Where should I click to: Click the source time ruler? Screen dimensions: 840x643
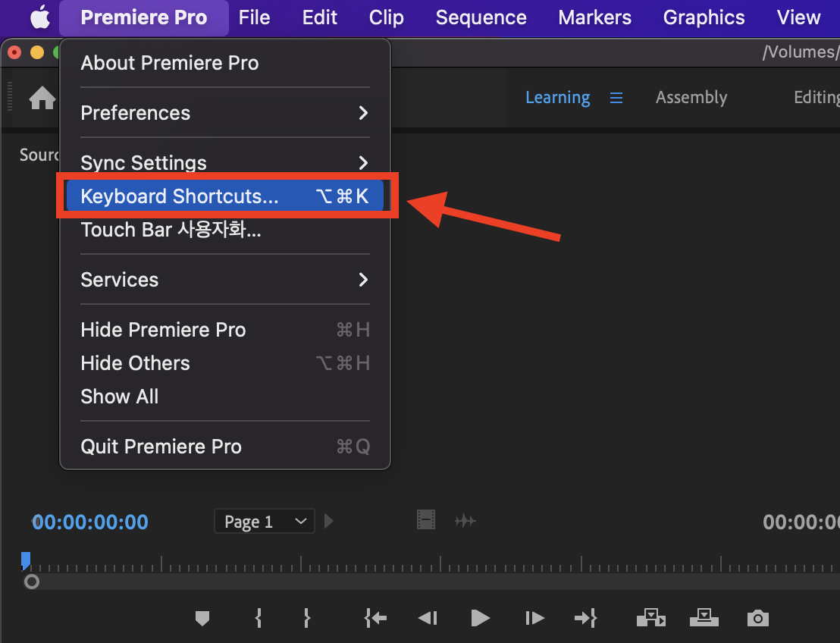431,563
